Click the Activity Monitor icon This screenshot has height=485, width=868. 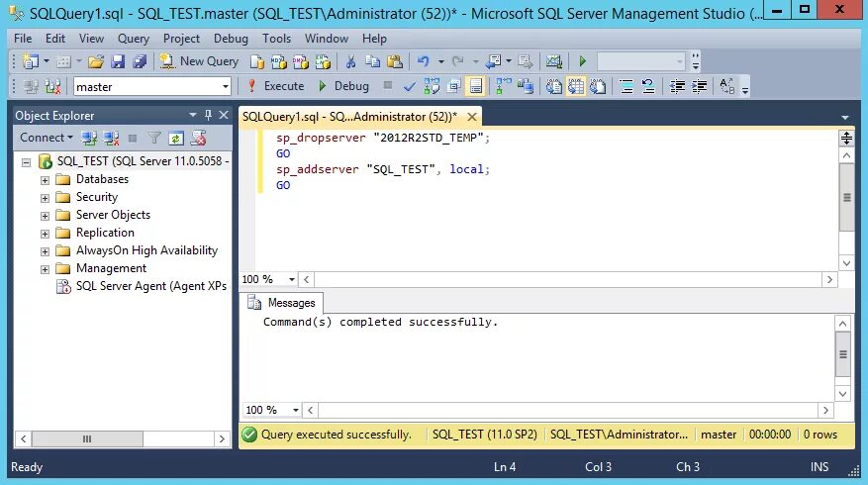pyautogui.click(x=553, y=61)
